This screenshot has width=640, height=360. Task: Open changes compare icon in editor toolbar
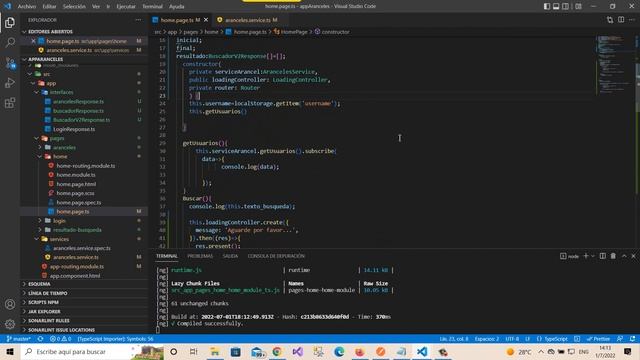[610, 20]
